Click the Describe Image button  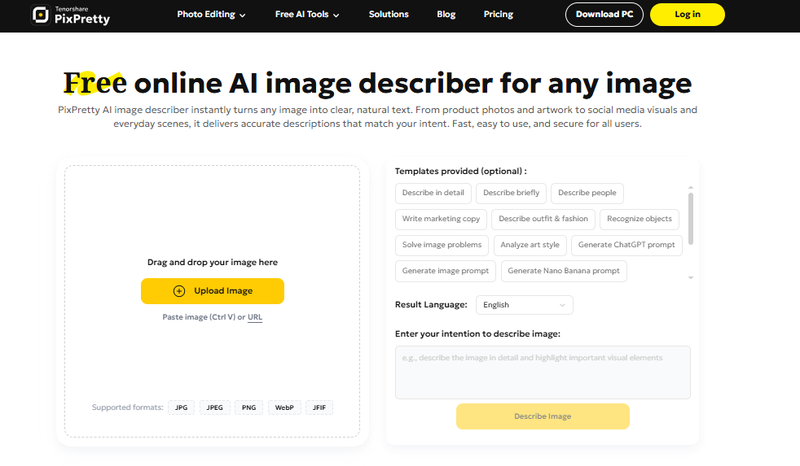(543, 416)
